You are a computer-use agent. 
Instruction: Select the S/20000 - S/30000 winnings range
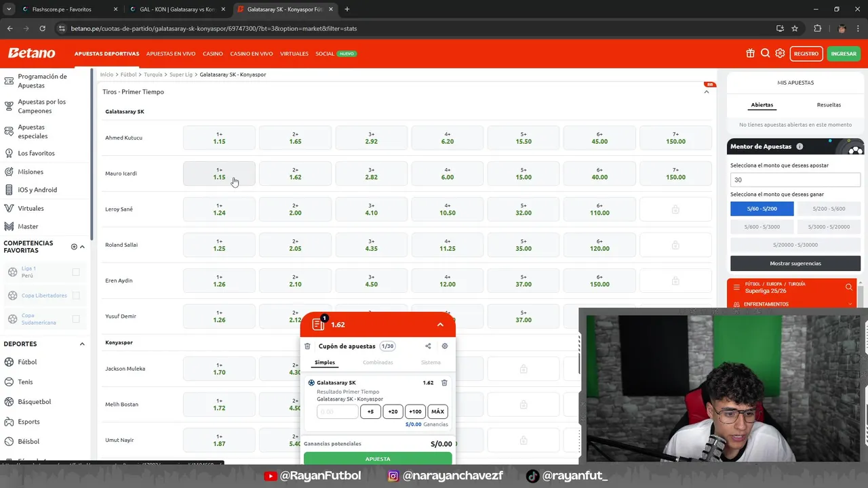(x=795, y=245)
